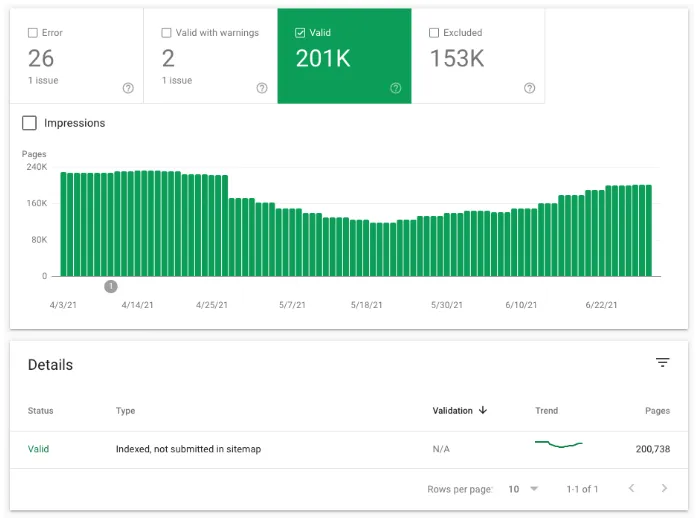
Task: Uncheck the Valid status checkbox
Action: tap(301, 33)
